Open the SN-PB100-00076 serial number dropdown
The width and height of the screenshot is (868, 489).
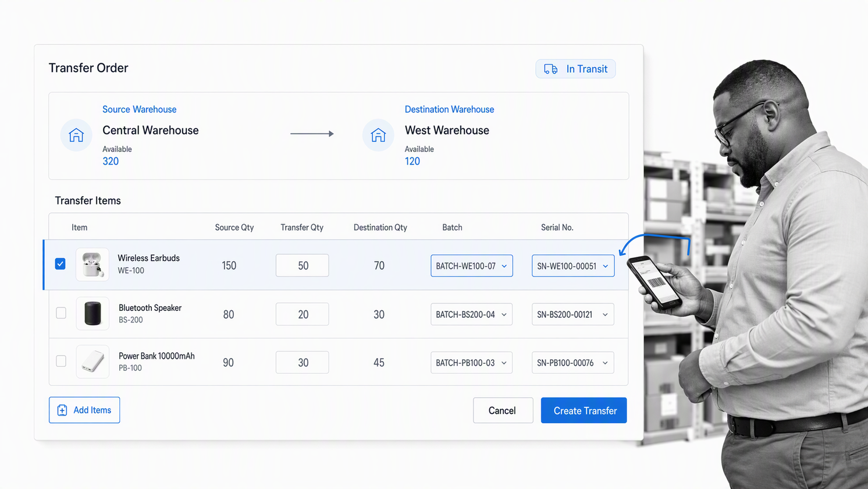(x=573, y=363)
